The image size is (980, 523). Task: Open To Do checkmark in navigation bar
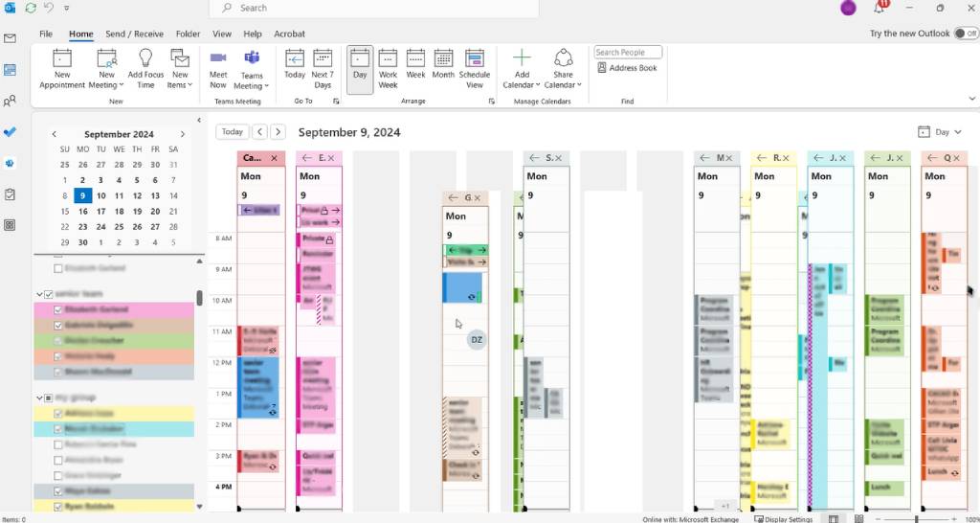click(x=10, y=132)
